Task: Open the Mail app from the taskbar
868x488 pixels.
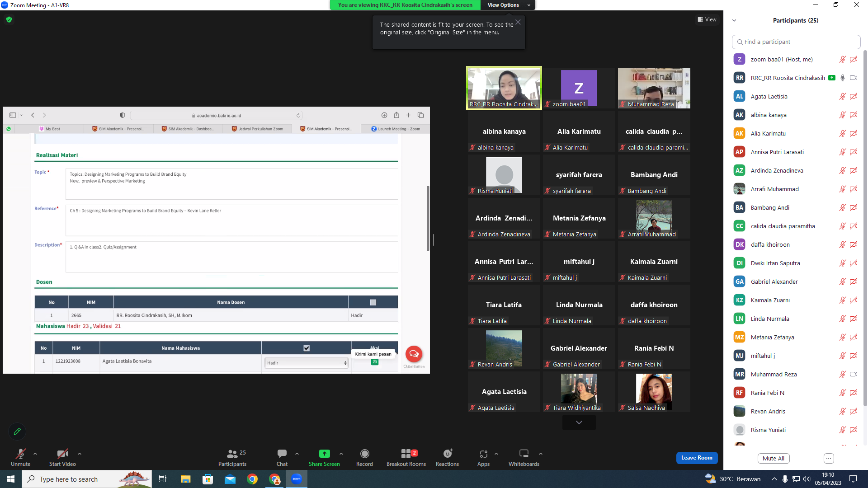Action: tap(230, 479)
